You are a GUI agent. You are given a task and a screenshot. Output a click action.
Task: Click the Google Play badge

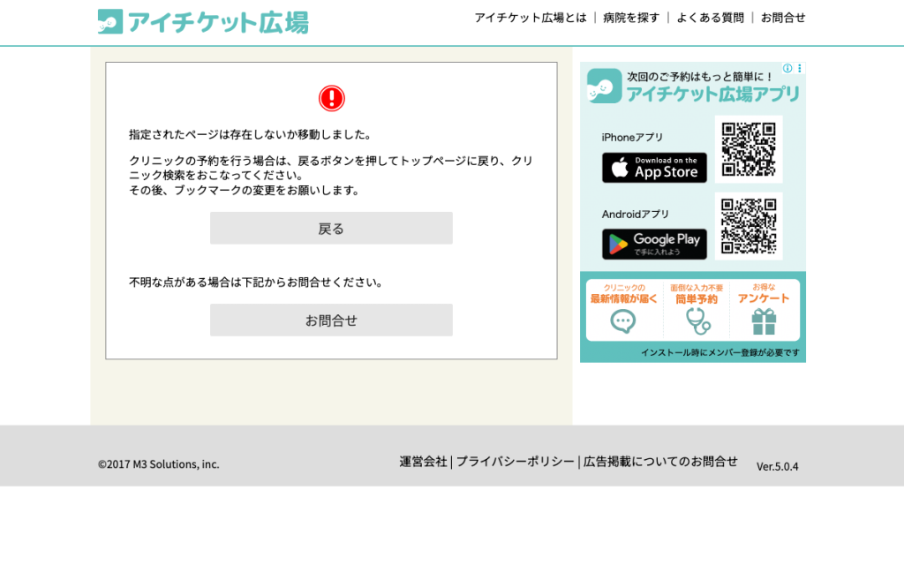click(654, 244)
